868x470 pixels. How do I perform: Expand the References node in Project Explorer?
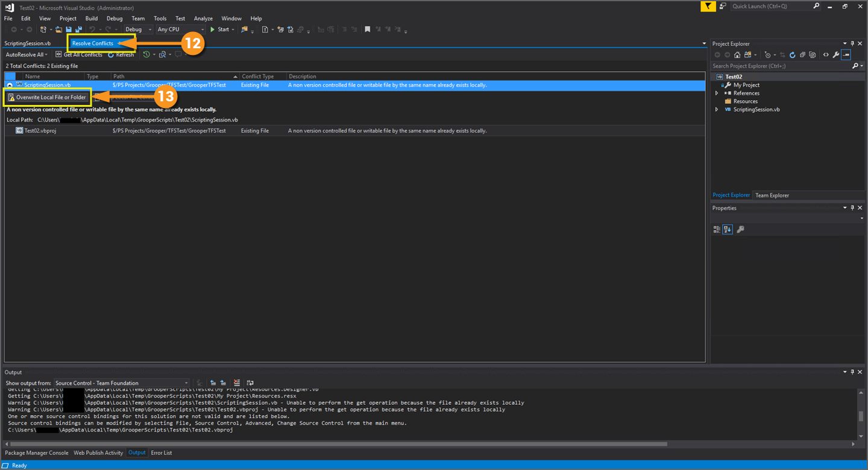(717, 94)
